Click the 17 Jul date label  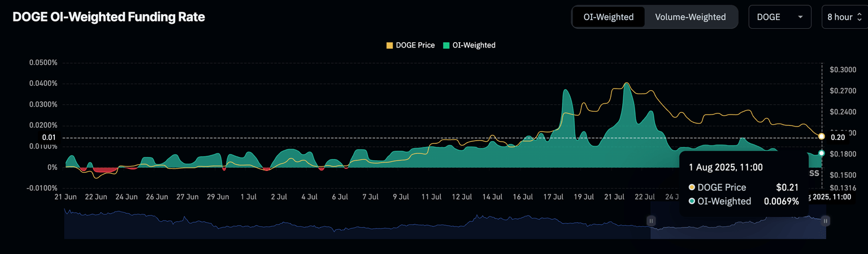click(x=554, y=197)
